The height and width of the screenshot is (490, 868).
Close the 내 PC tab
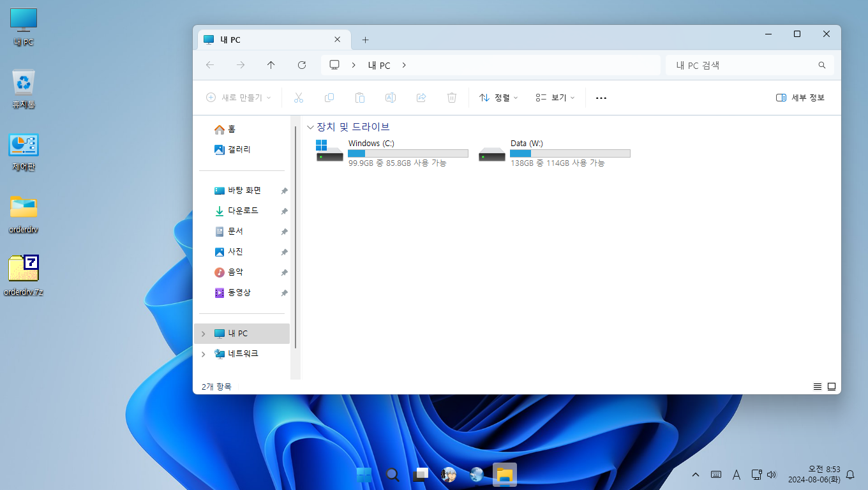click(x=338, y=40)
